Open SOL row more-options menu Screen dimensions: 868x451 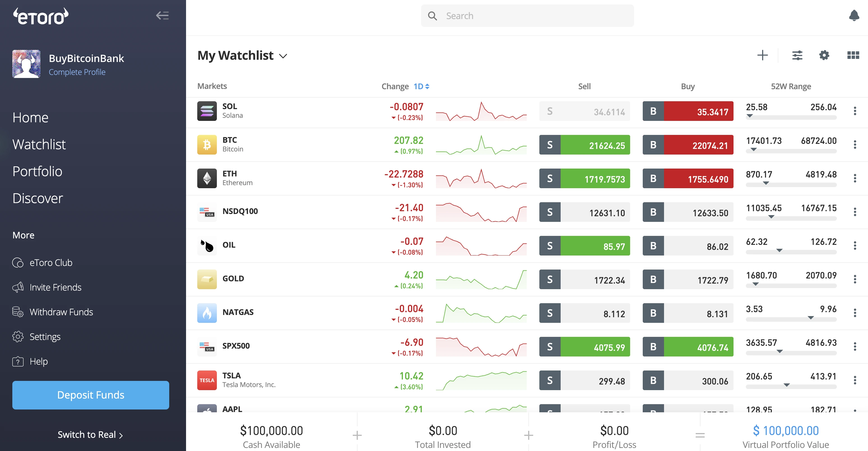coord(855,111)
